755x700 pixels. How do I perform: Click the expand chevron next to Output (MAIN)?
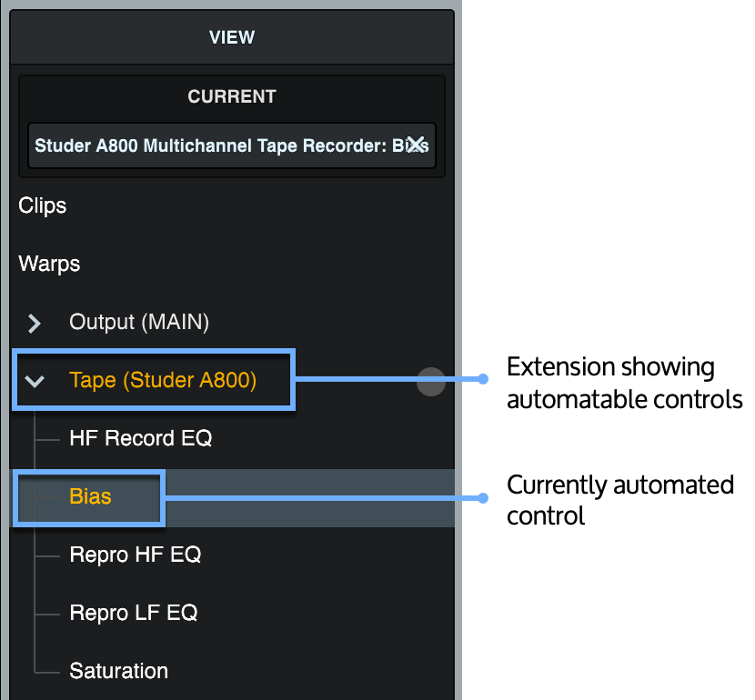(34, 323)
